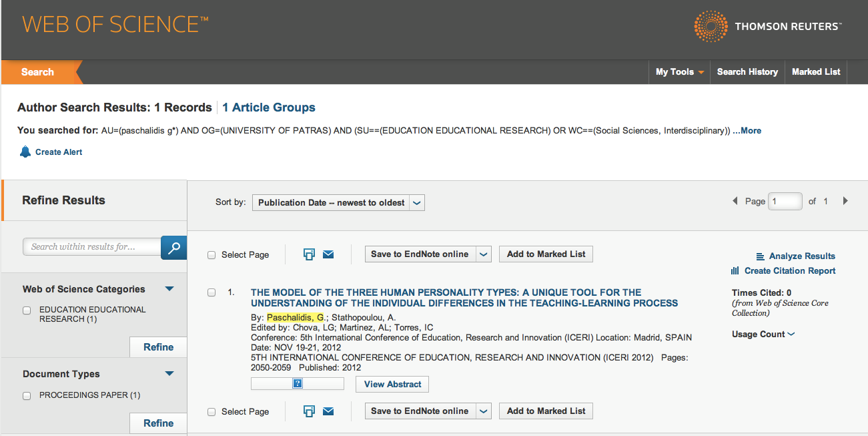Click the co-author name Stathopoulou, A.
This screenshot has width=868, height=436.
(x=364, y=317)
